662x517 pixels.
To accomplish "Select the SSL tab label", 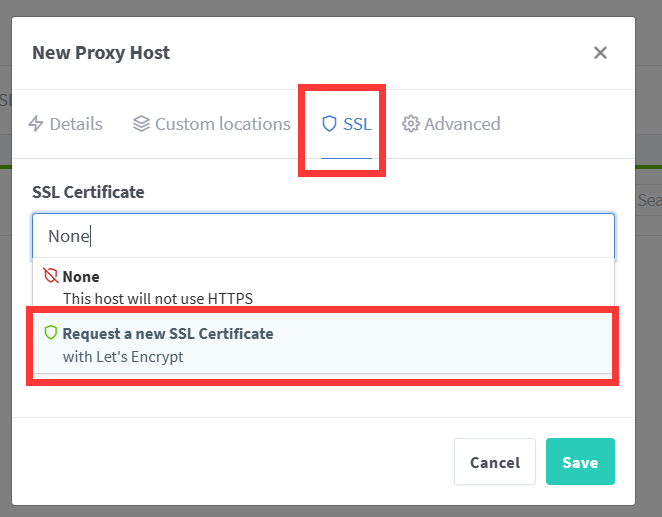I will (x=357, y=124).
